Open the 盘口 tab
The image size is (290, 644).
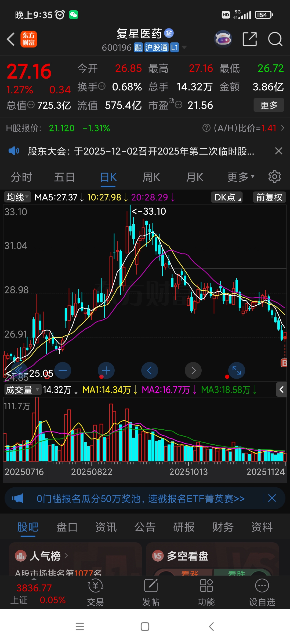click(x=67, y=527)
